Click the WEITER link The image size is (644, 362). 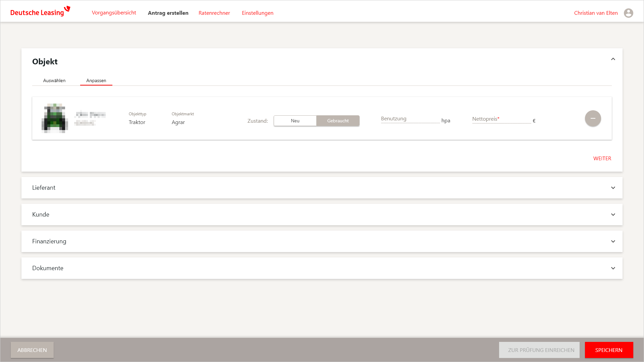602,158
